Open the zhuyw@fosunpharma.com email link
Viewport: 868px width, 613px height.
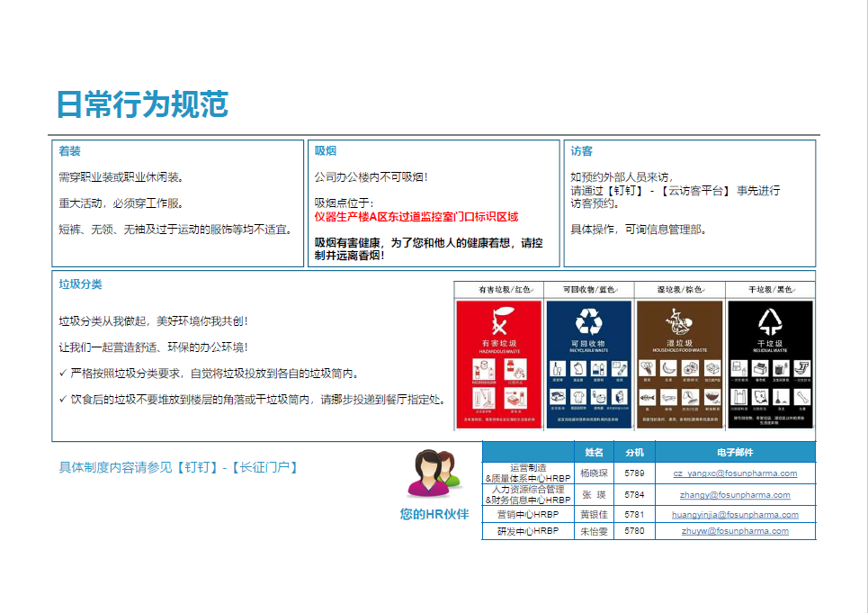[735, 531]
